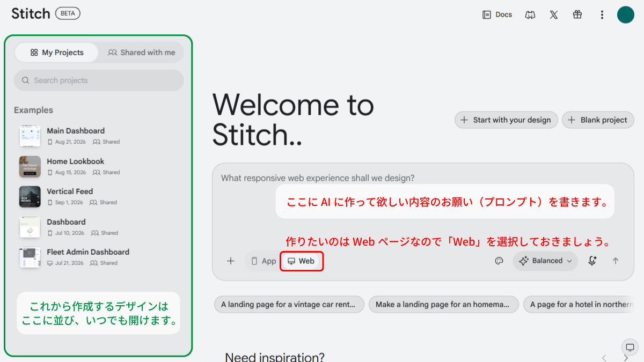
Task: Open the three-dot more options menu
Action: tap(602, 14)
